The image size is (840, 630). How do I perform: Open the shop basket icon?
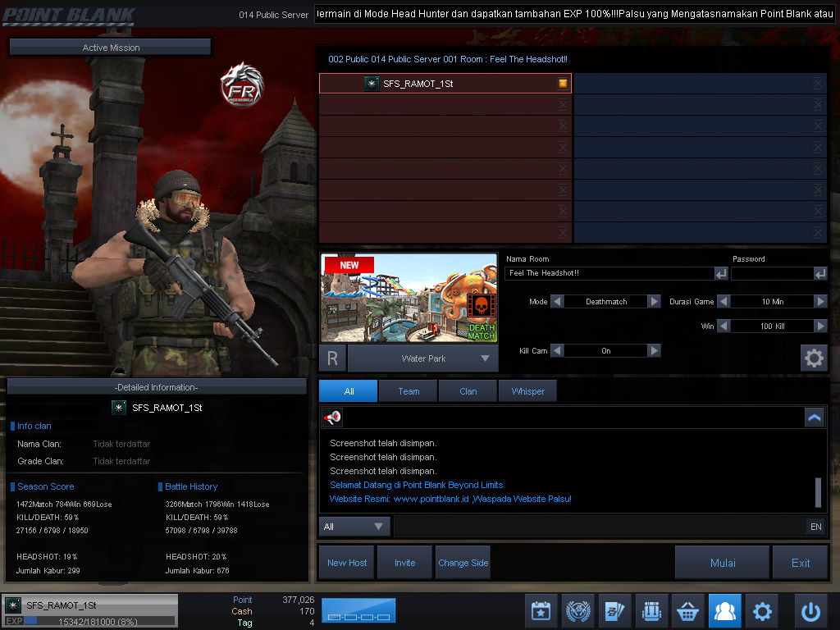pos(688,610)
